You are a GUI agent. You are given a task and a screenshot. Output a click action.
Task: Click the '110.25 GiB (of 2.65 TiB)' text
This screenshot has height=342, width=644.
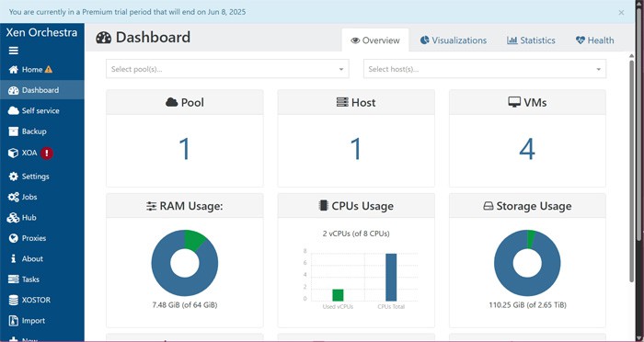pos(527,305)
